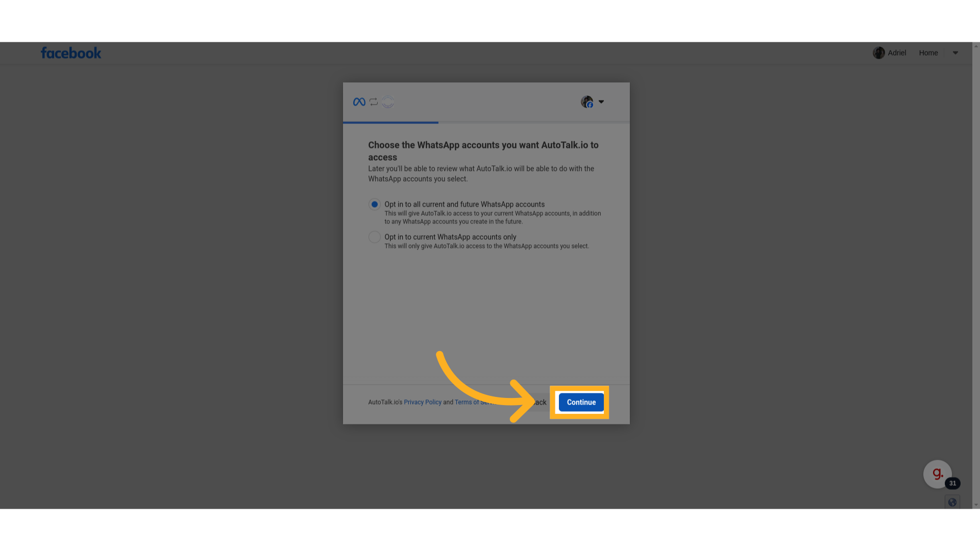980x551 pixels.
Task: Click the sync arrows icon in dialog
Action: pyautogui.click(x=374, y=102)
